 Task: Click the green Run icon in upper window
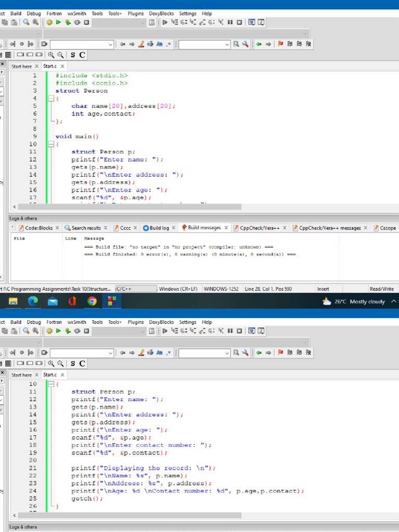(58, 22)
